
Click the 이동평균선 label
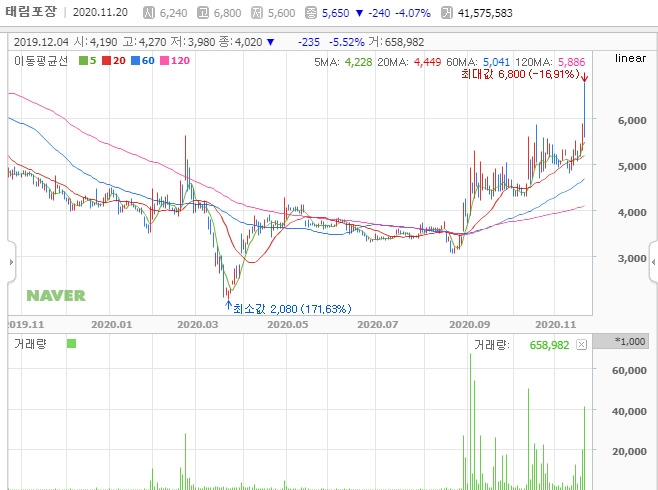(41, 61)
